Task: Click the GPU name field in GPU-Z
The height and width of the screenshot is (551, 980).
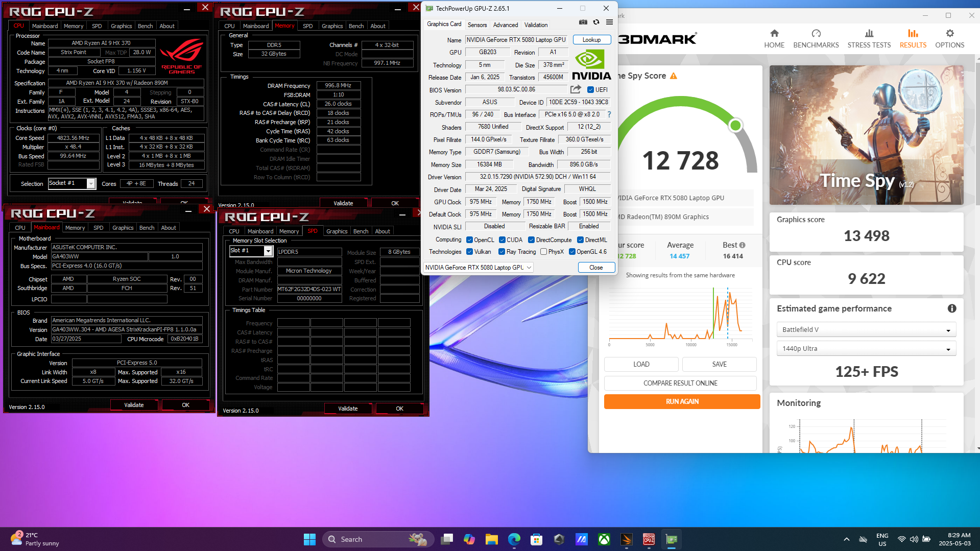Action: (x=516, y=40)
